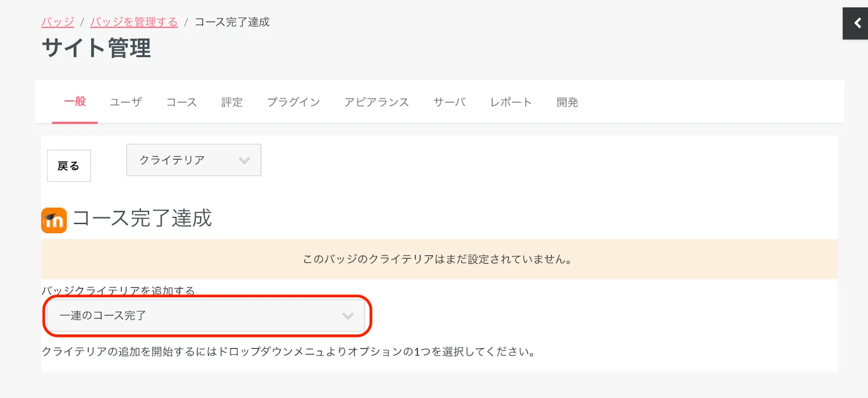This screenshot has height=398, width=868.
Task: Expand the 一連のコース完了 criteria dropdown
Action: click(206, 316)
